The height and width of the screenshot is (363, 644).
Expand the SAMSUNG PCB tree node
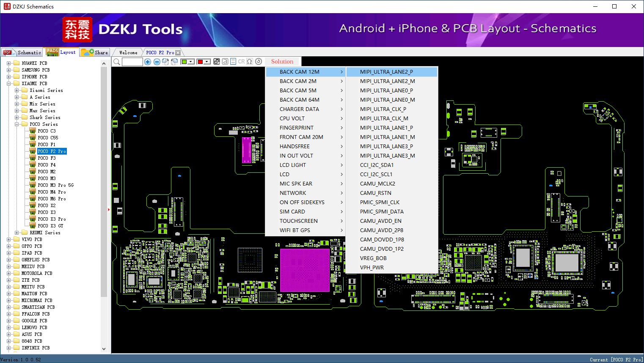[x=9, y=70]
